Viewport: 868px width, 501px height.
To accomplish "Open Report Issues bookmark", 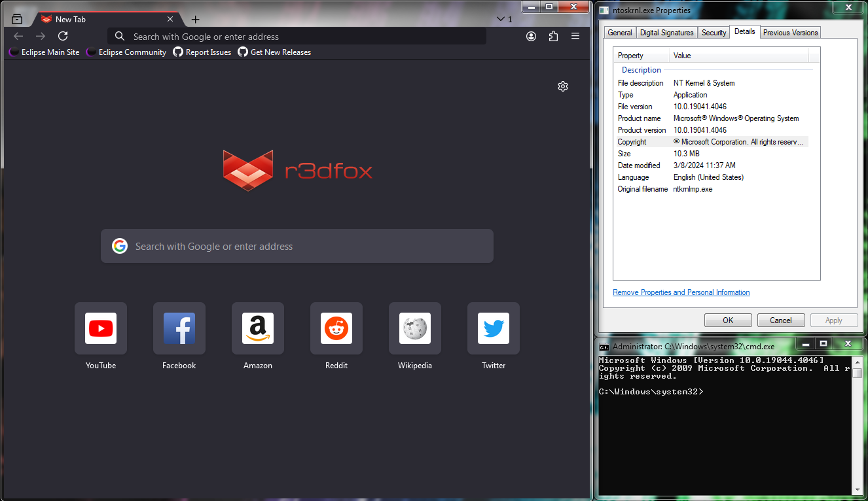I will tap(202, 52).
